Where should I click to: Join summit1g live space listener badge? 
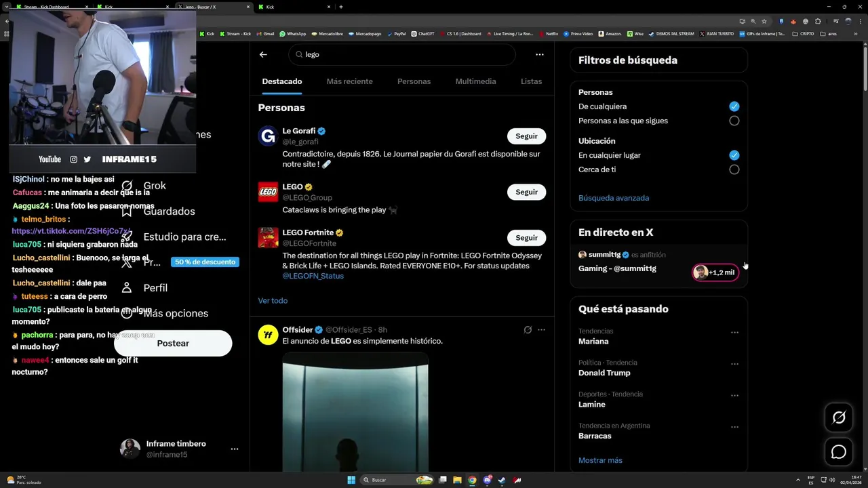[715, 272]
